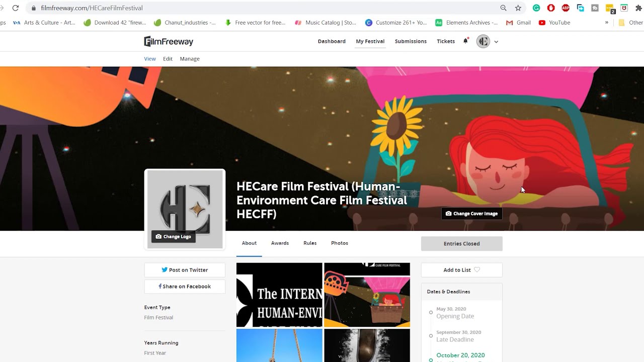The height and width of the screenshot is (362, 644).
Task: Open the yellow extension with badge 2
Action: pos(610,9)
